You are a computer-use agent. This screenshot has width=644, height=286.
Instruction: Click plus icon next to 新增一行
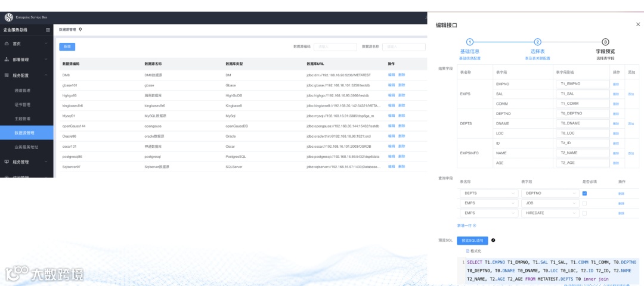point(475,225)
